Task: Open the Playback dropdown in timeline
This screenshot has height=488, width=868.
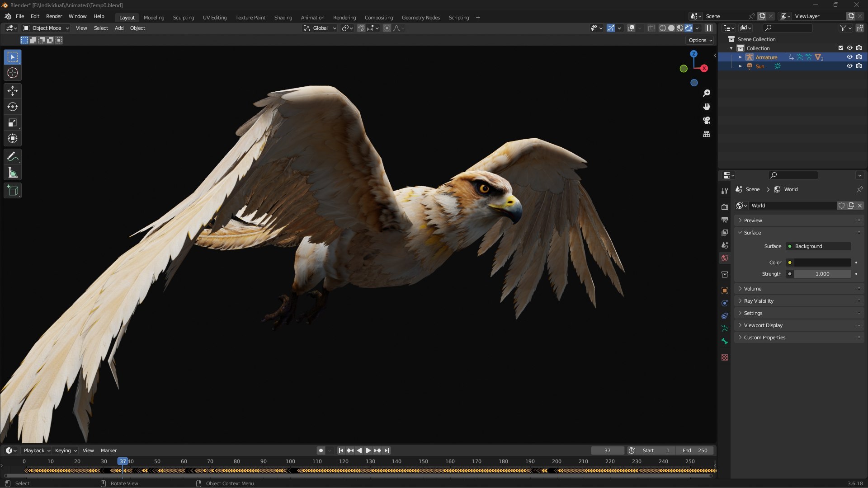Action: 37,450
